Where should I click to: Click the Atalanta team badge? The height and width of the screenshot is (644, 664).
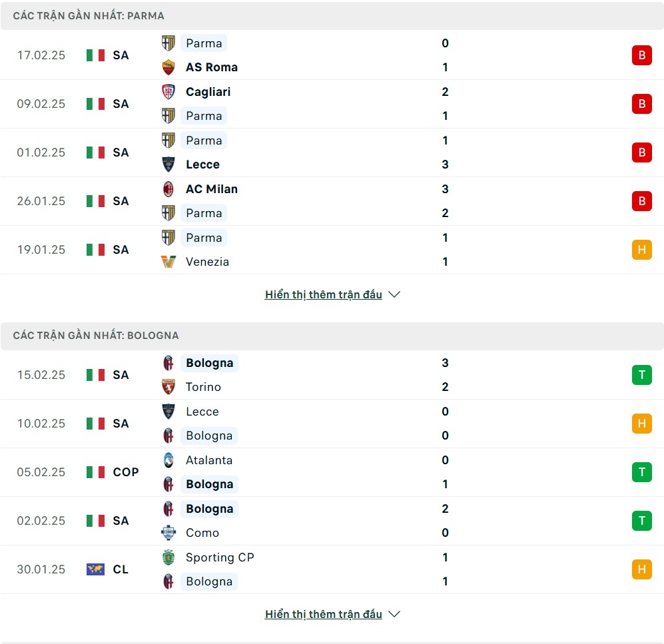click(168, 460)
